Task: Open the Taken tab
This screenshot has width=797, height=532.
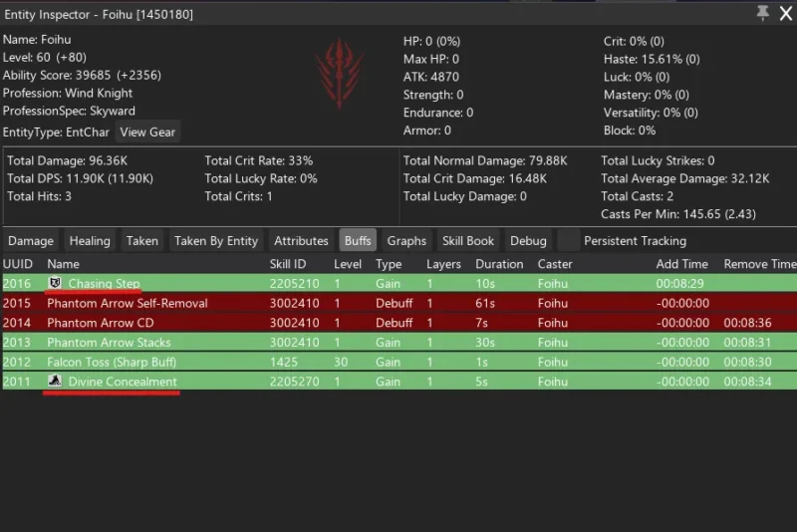Action: [x=141, y=240]
